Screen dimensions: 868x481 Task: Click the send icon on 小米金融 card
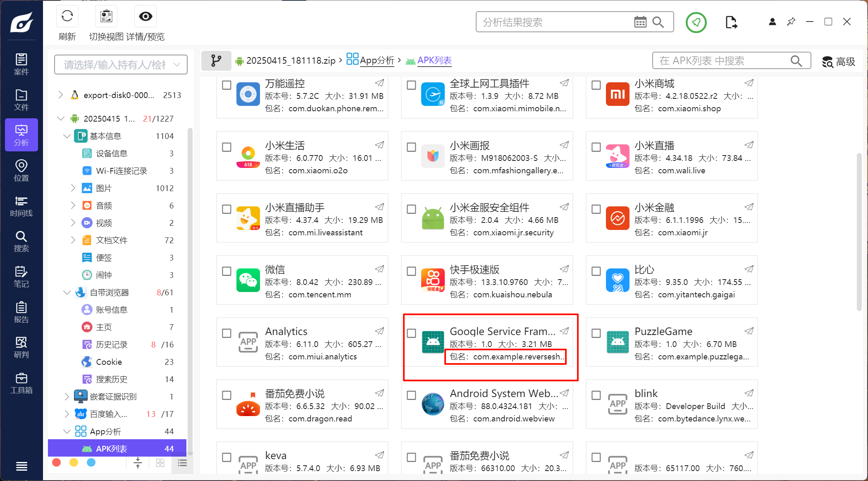749,207
